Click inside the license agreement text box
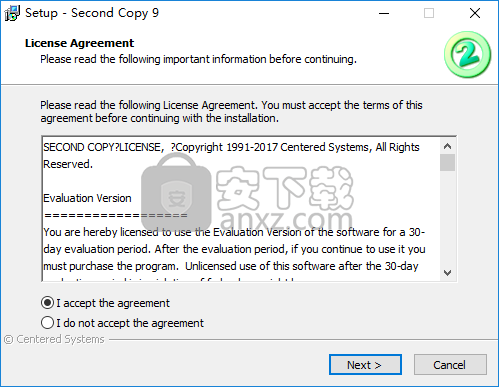Image resolution: width=499 pixels, height=387 pixels. 241,209
